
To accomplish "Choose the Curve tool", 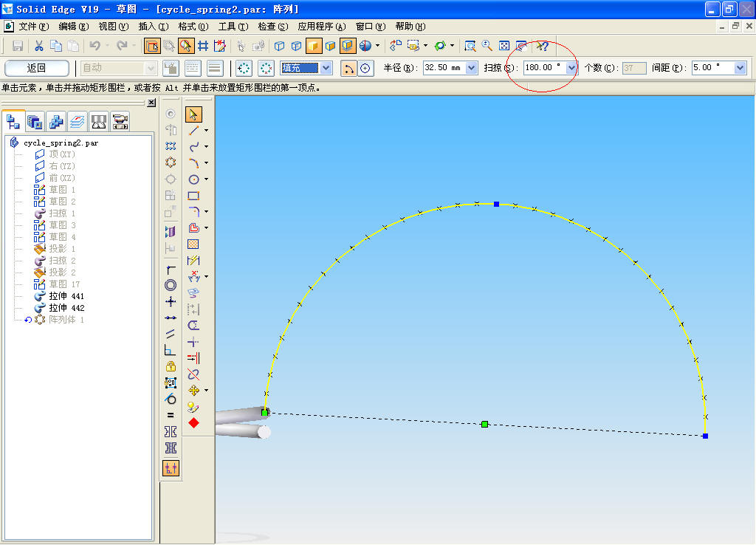I will coord(193,147).
